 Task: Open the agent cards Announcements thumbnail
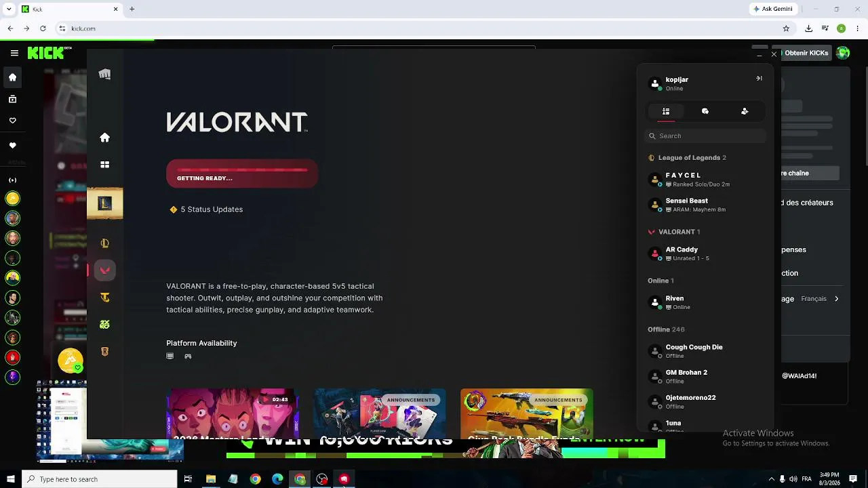380,413
